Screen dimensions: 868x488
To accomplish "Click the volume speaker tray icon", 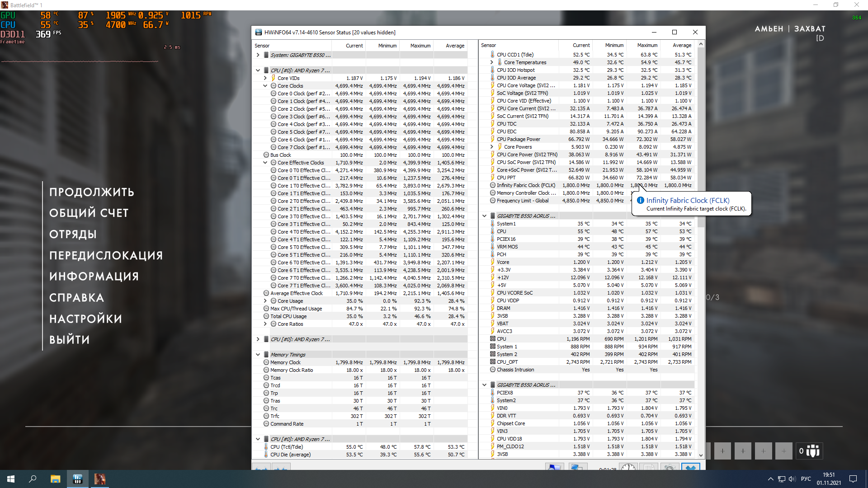I will click(792, 479).
